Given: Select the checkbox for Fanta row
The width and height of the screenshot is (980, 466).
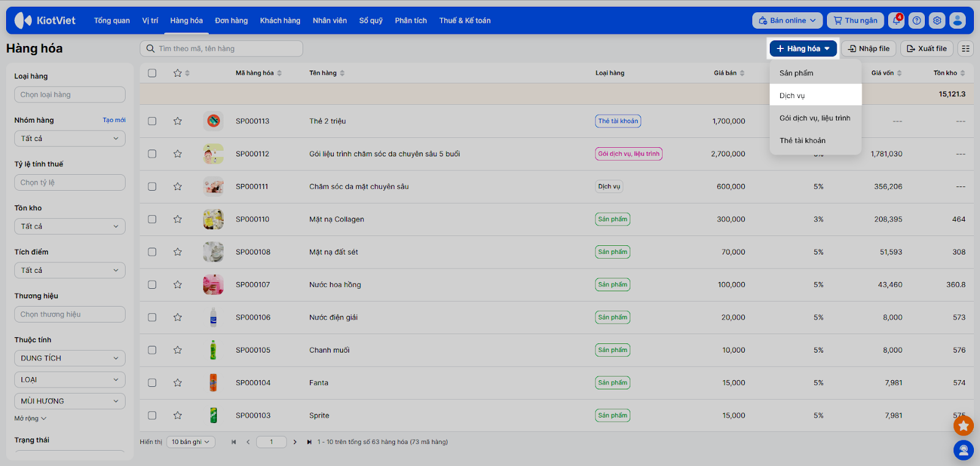Looking at the screenshot, I should pos(152,383).
